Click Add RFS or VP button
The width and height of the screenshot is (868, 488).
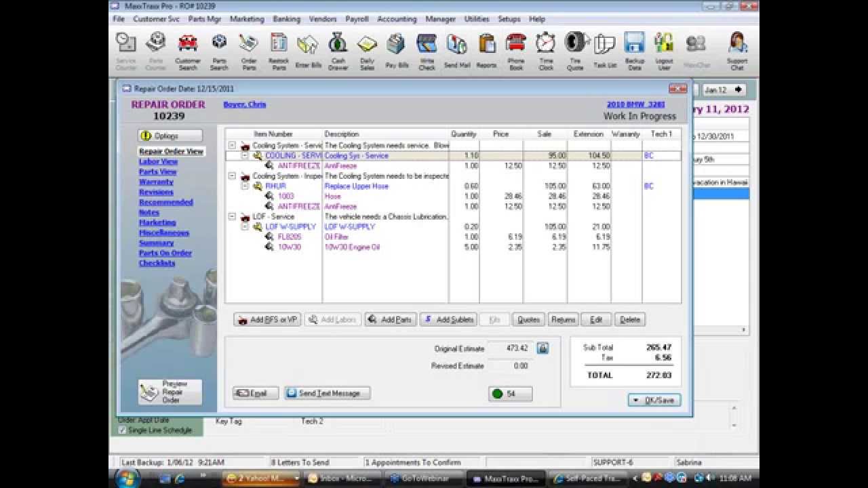pyautogui.click(x=267, y=319)
